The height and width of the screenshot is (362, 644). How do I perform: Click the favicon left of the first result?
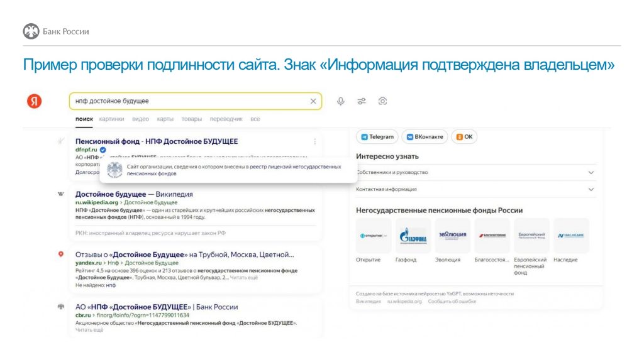click(61, 141)
